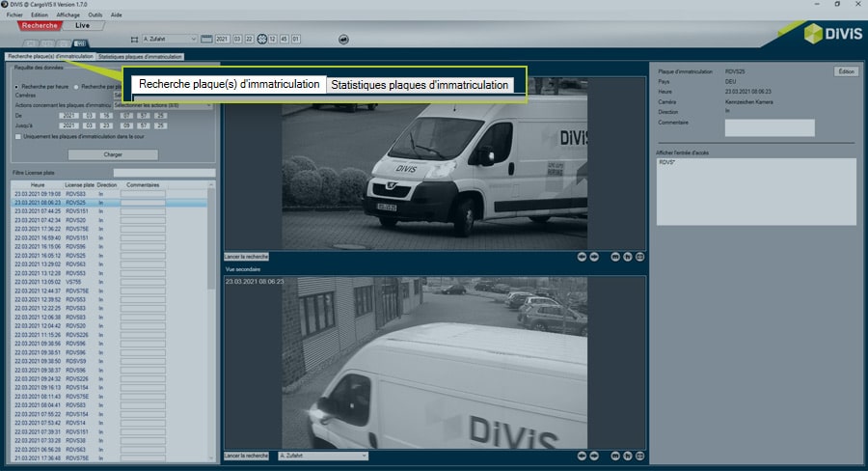This screenshot has width=868, height=471.
Task: Click the 'De' year field showing 2021
Action: coord(69,116)
